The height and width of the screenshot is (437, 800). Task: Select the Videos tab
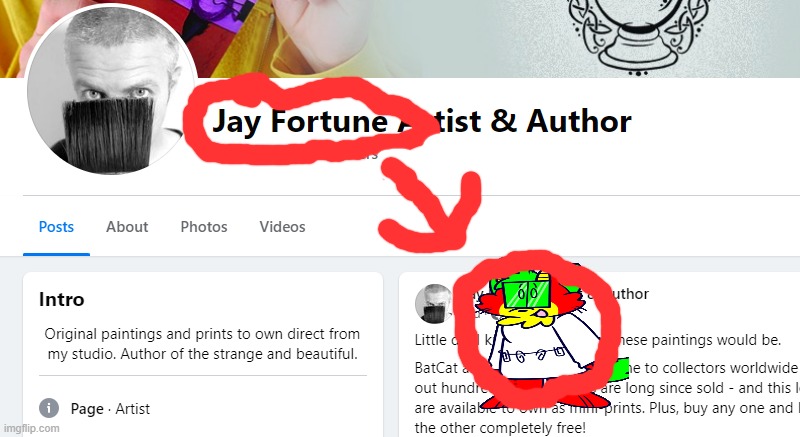pos(282,227)
